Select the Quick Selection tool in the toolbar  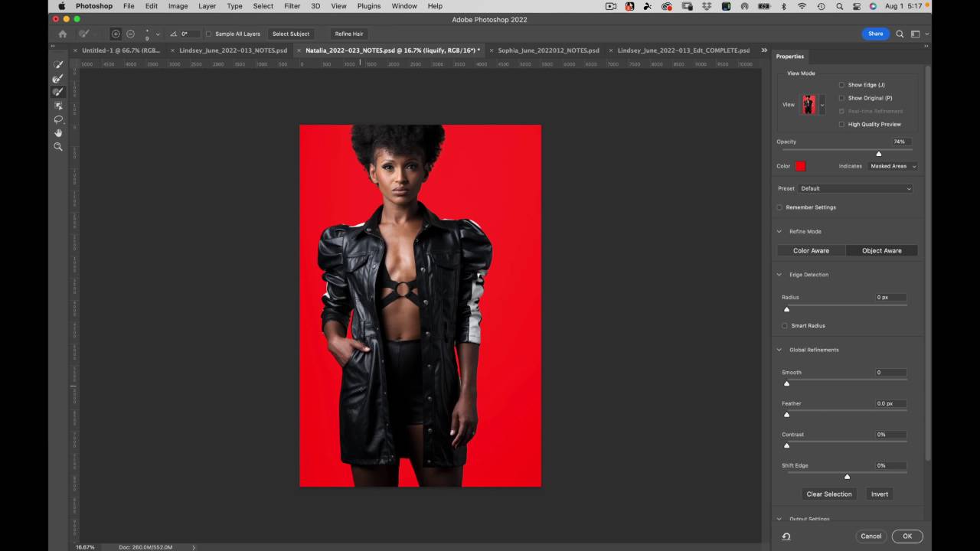click(x=58, y=65)
